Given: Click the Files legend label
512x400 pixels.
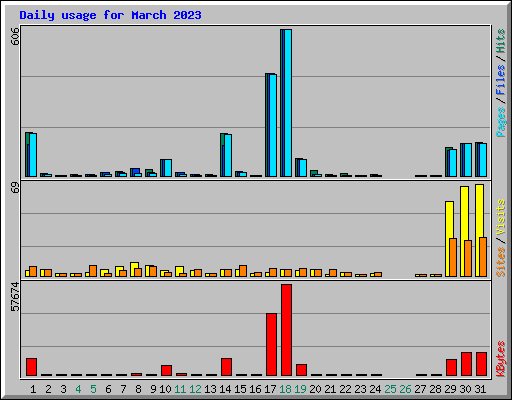Looking at the screenshot, I should [501, 79].
